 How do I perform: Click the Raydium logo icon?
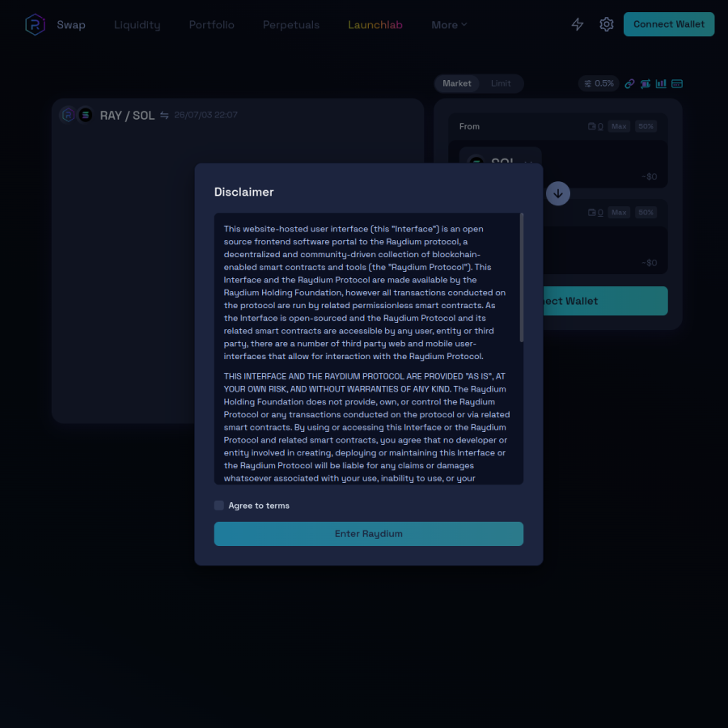(x=35, y=24)
